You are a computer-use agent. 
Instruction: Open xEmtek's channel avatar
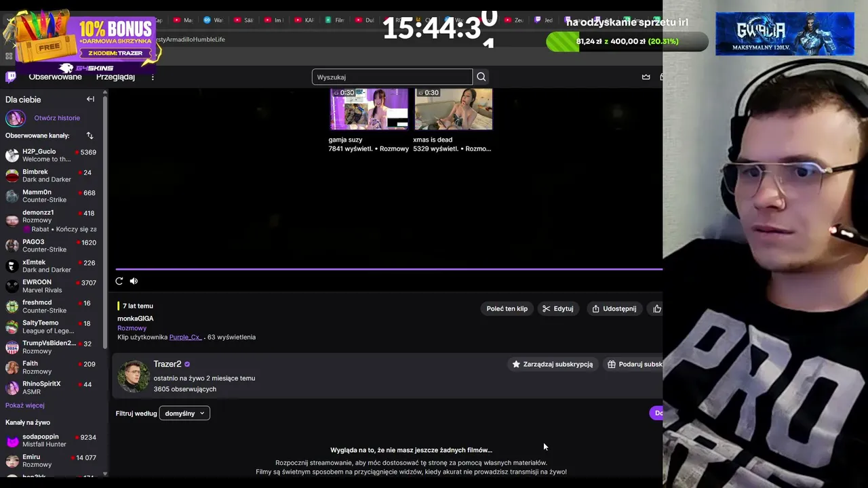coord(12,266)
